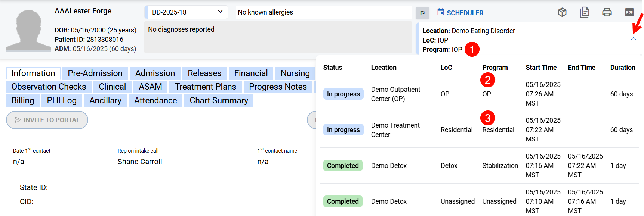
Task: Open the Treatment Plans tab
Action: pos(205,87)
